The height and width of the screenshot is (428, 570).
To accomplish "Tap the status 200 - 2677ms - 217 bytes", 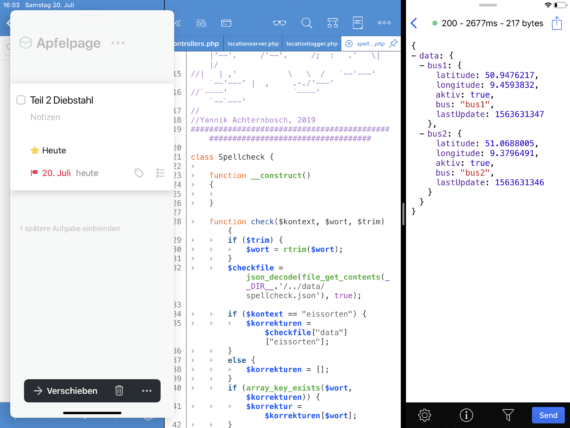I will (492, 23).
